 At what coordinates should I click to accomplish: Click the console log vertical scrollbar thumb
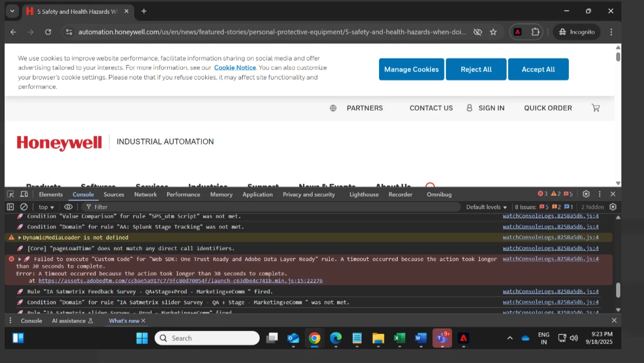618,291
